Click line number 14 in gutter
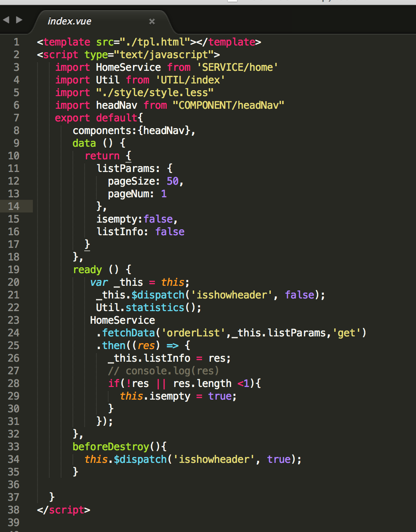This screenshot has height=532, width=416. click(13, 206)
